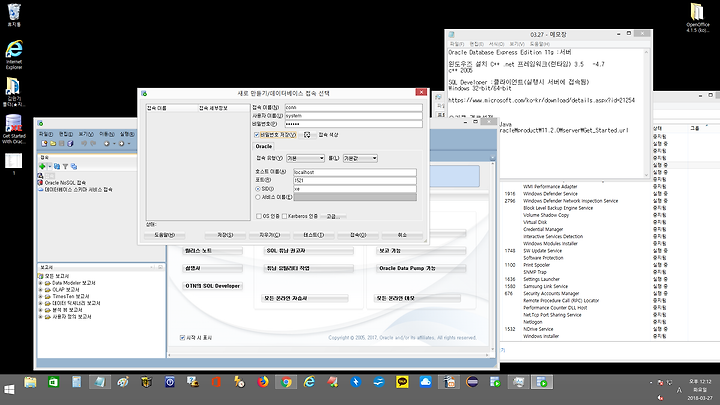Click the port field containing 1521
The width and height of the screenshot is (720, 405).
point(354,180)
